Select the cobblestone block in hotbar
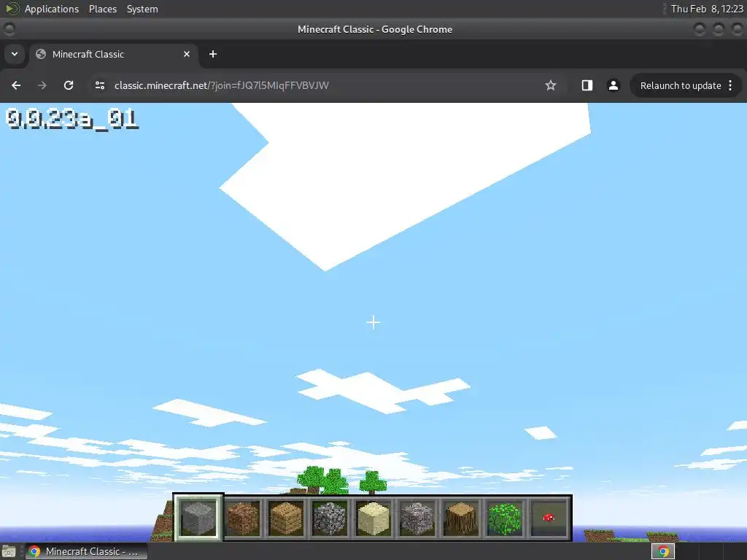This screenshot has height=560, width=747. (330, 518)
